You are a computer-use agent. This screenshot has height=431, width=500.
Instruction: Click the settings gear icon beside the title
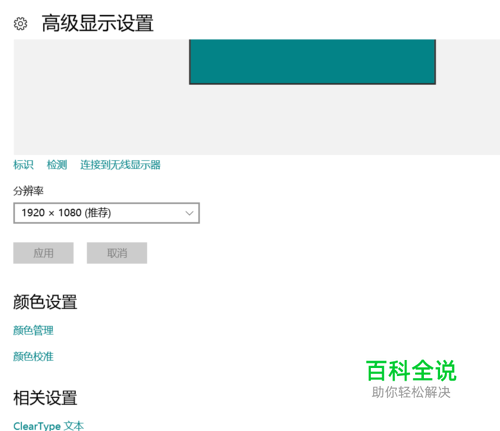click(x=20, y=24)
